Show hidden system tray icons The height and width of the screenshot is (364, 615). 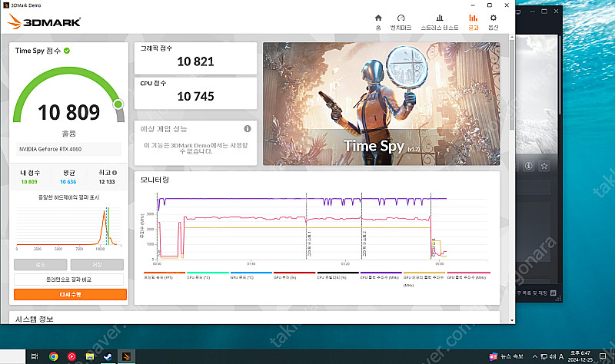(x=534, y=356)
